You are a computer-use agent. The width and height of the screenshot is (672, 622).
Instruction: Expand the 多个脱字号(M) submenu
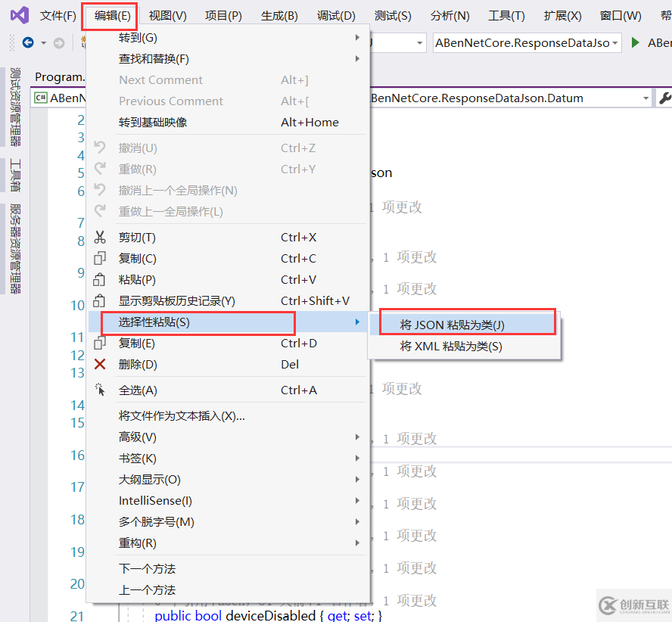[228, 521]
